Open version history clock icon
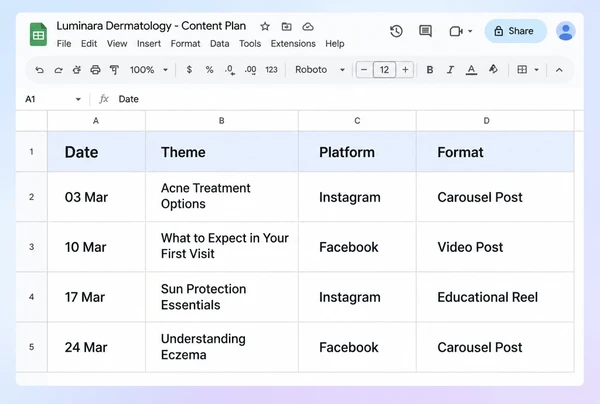Viewport: 600px width, 404px height. [x=396, y=31]
